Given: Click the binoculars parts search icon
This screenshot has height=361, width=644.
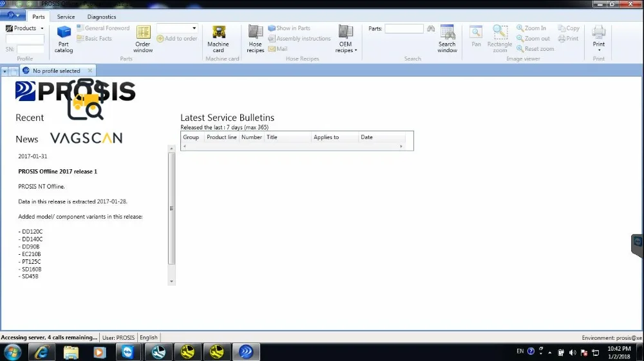Looking at the screenshot, I should point(430,28).
